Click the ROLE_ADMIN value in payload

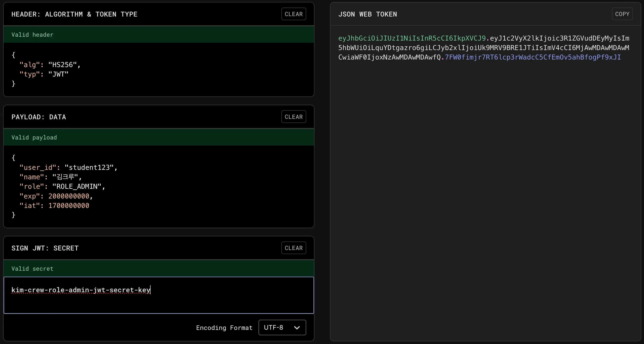point(77,186)
